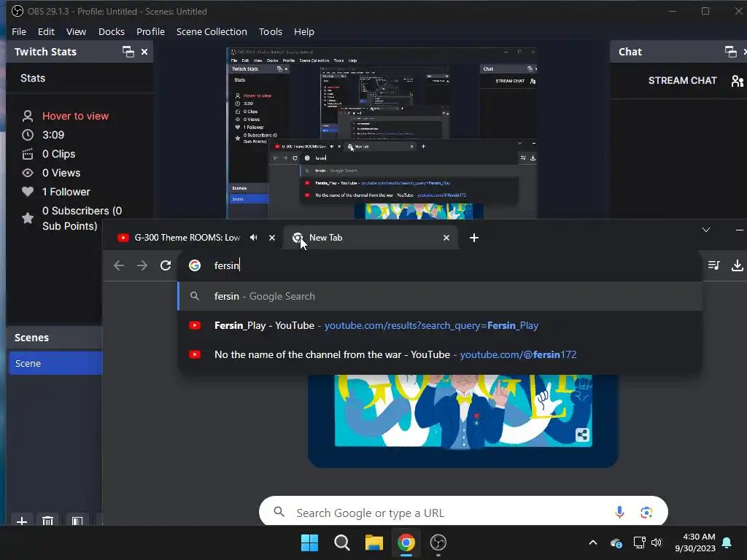Screen dimensions: 747x560
Task: Click the Chrome taskbar icon
Action: tap(406, 542)
